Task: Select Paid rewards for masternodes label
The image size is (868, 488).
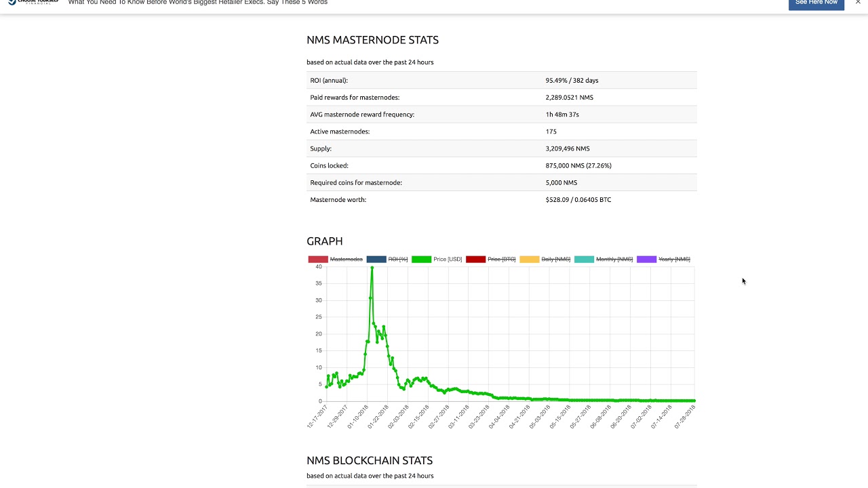Action: (x=355, y=98)
